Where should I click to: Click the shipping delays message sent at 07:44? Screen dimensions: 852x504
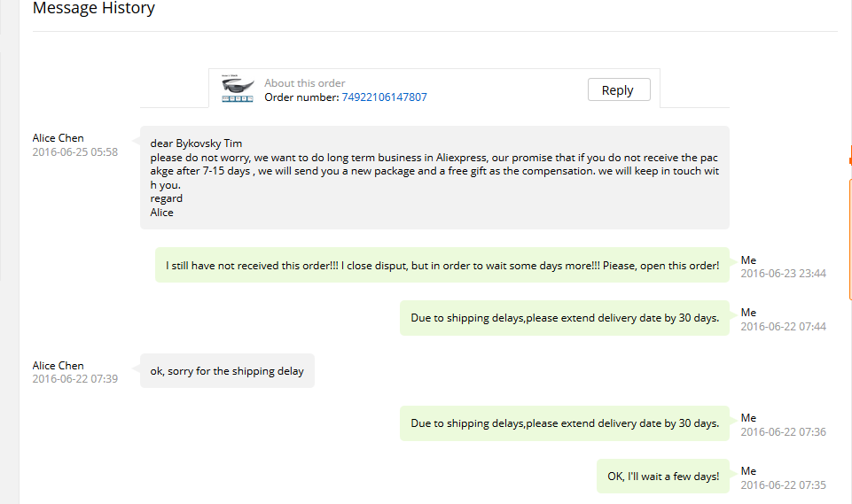click(565, 318)
